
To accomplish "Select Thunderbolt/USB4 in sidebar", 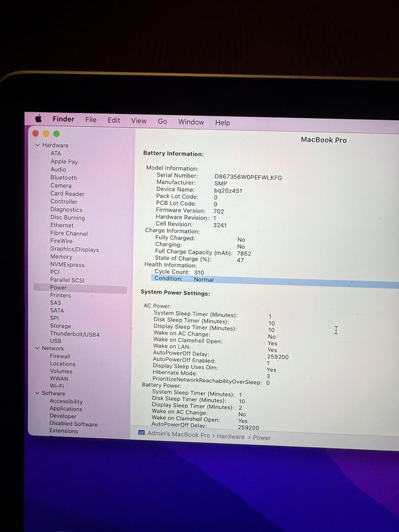I will point(75,334).
